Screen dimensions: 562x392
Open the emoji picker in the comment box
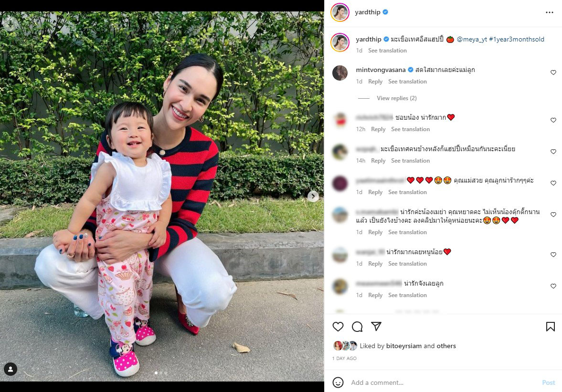(x=338, y=382)
